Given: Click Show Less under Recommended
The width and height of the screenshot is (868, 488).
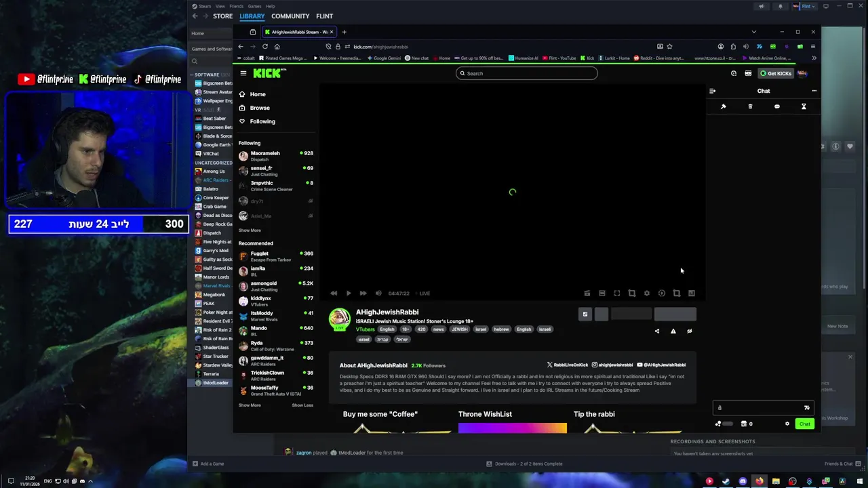Looking at the screenshot, I should coord(302,405).
